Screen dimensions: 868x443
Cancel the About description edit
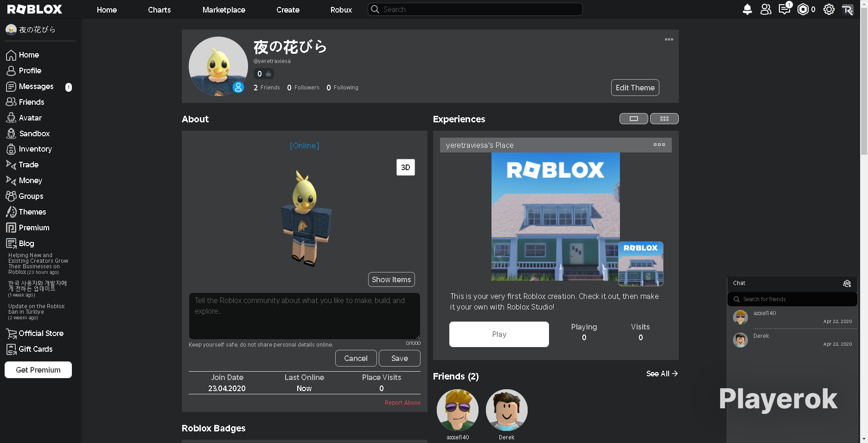(356, 358)
